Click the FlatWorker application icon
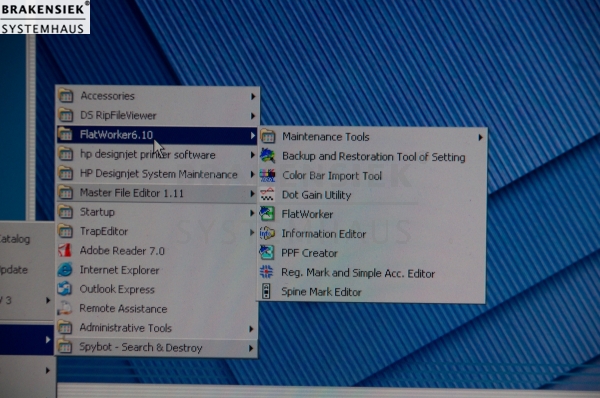Screen dimensions: 600x398 pos(267,214)
